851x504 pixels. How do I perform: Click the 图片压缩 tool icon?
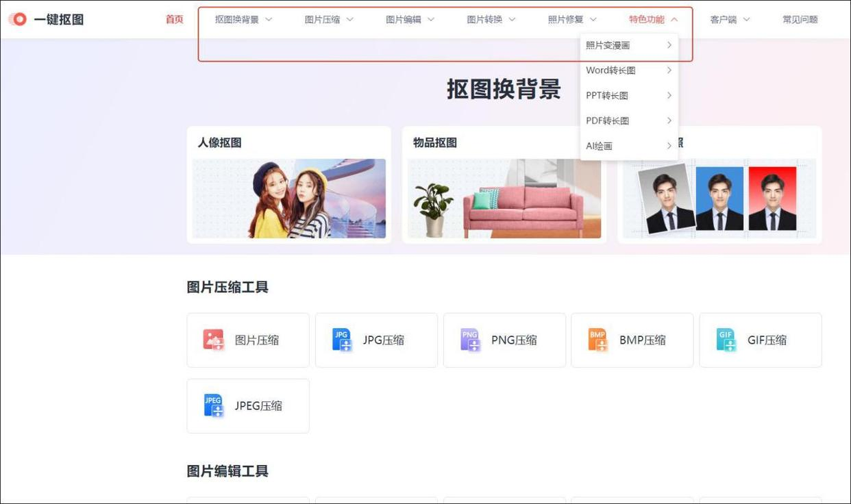(214, 340)
